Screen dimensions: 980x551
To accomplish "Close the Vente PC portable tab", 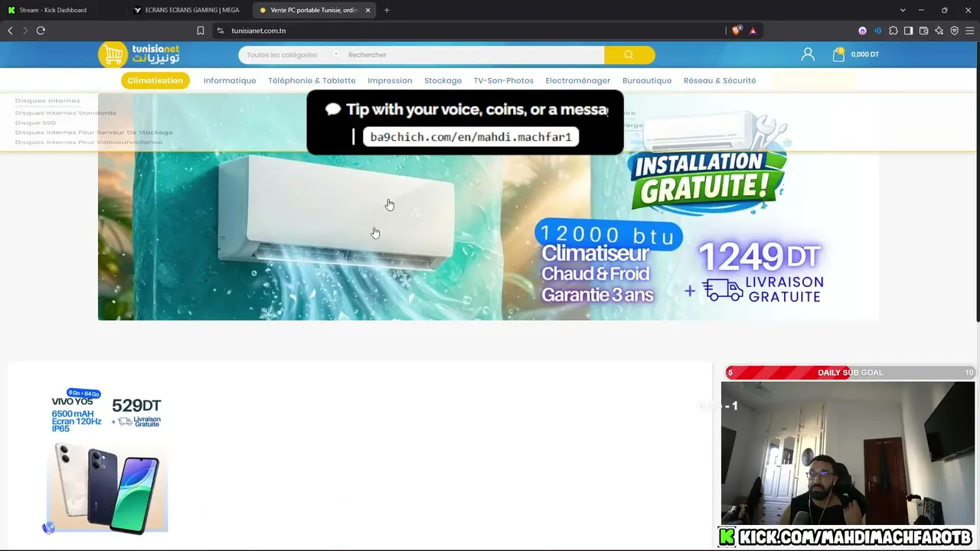I will 367,10.
